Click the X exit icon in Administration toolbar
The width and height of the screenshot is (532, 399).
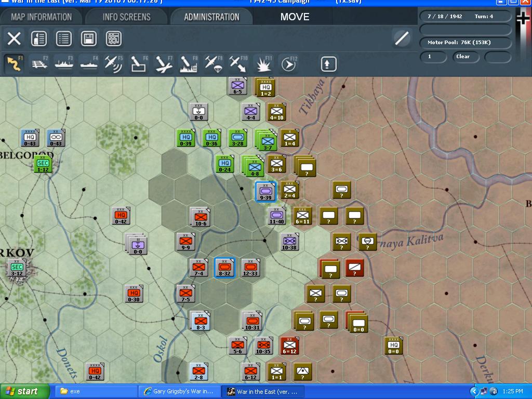click(x=14, y=38)
